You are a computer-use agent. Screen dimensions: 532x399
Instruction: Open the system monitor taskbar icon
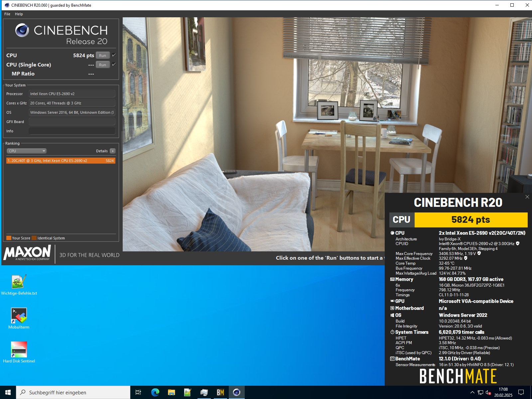click(204, 392)
